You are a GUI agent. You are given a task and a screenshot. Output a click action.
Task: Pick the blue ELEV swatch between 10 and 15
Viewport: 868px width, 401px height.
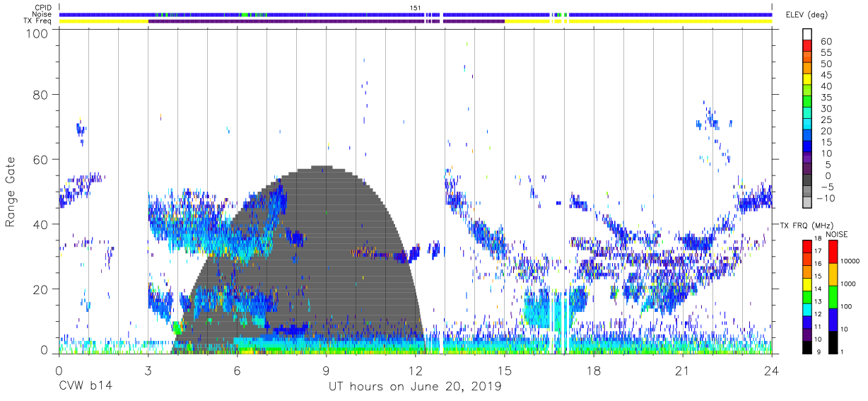(x=807, y=146)
